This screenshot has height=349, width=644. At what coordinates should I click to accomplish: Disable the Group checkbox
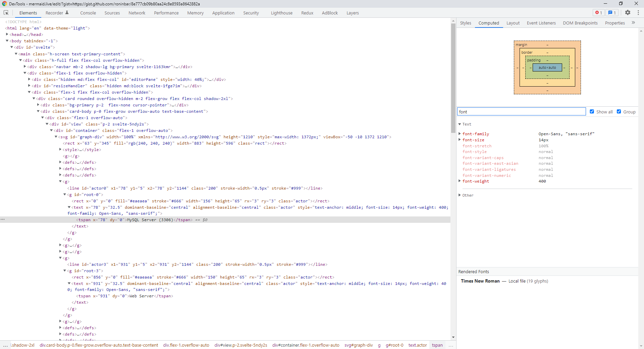tap(619, 111)
